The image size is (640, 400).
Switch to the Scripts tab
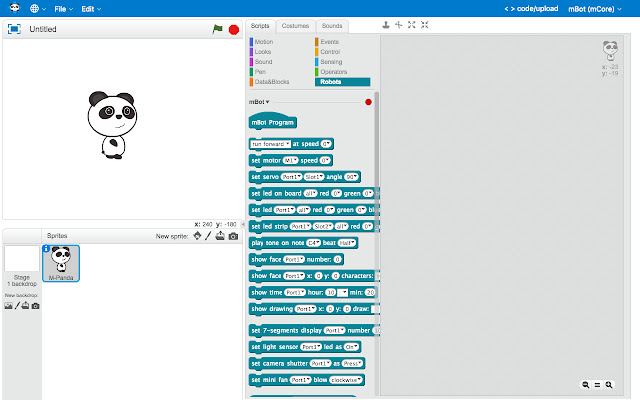(x=260, y=26)
